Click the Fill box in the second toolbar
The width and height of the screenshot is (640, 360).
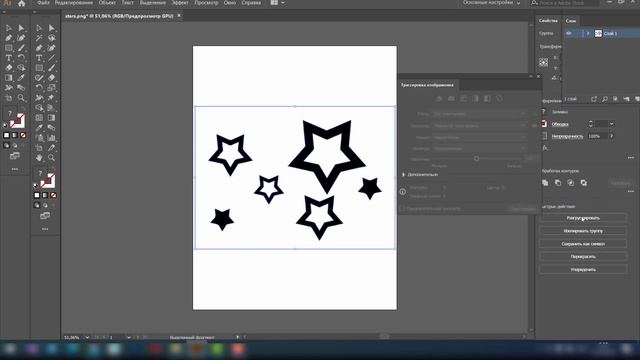tap(41, 173)
